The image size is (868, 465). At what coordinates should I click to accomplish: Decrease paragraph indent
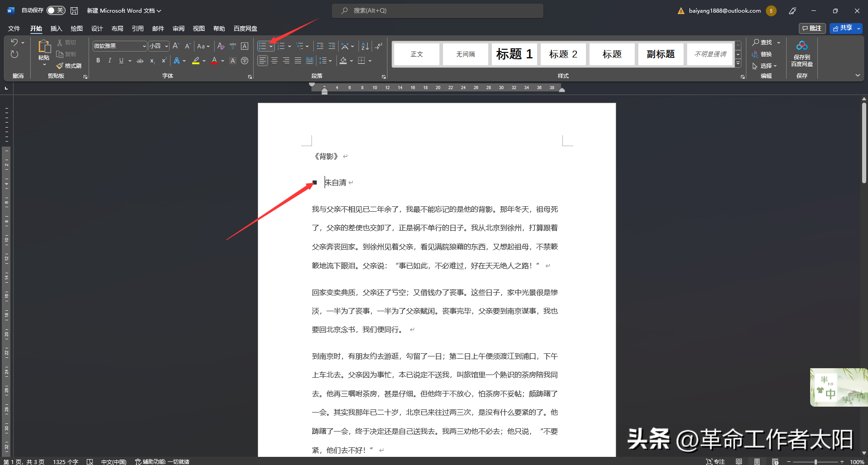click(x=320, y=46)
